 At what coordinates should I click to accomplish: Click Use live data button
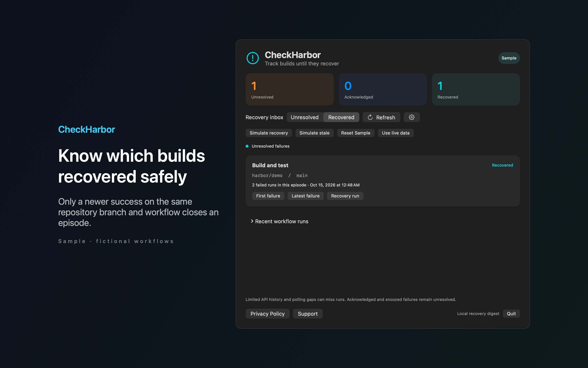(395, 133)
